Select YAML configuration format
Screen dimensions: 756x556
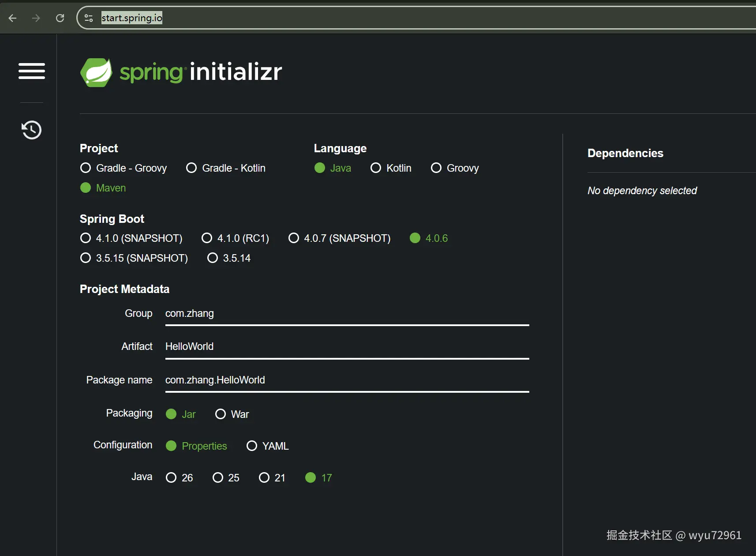(268, 446)
